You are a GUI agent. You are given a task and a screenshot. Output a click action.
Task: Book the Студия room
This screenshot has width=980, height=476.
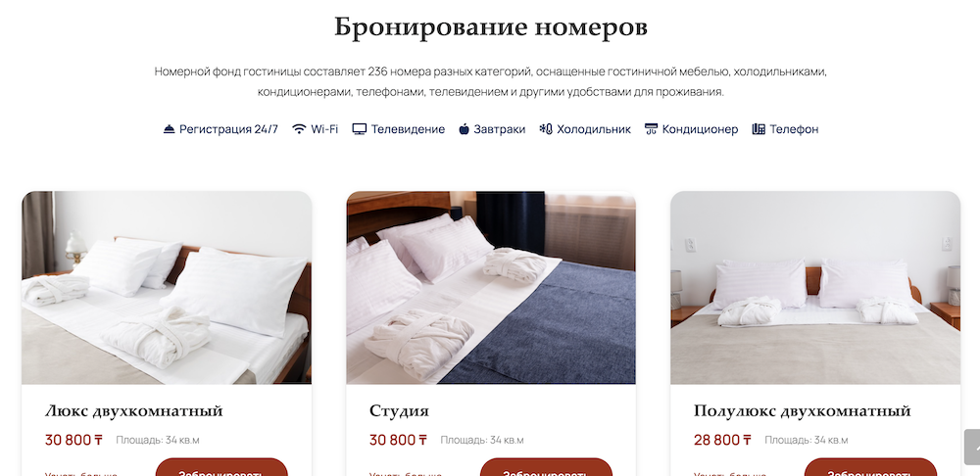(x=546, y=468)
